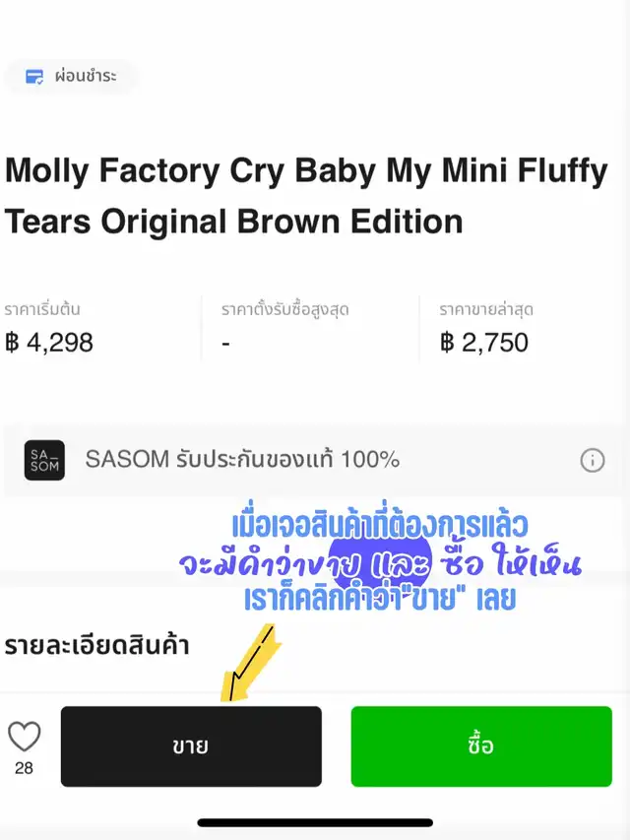Tap the green ซื้อ buy button
630x840 pixels.
[x=481, y=746]
